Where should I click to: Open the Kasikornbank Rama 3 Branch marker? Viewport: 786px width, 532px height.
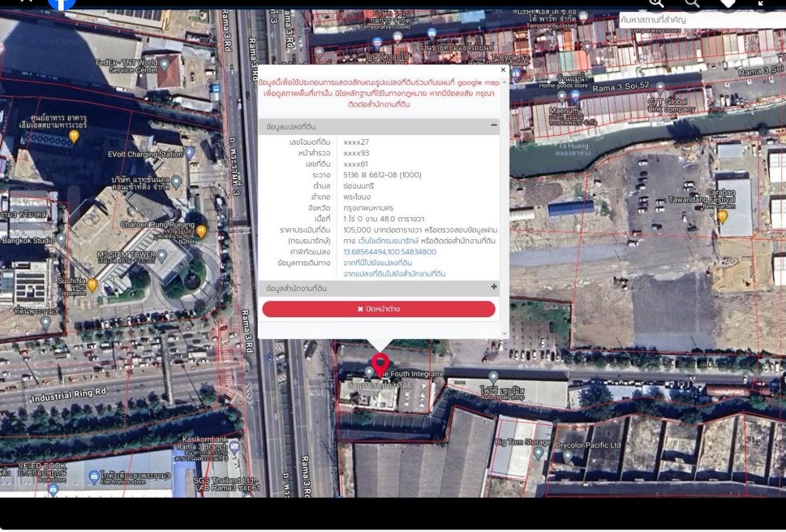pyautogui.click(x=234, y=446)
